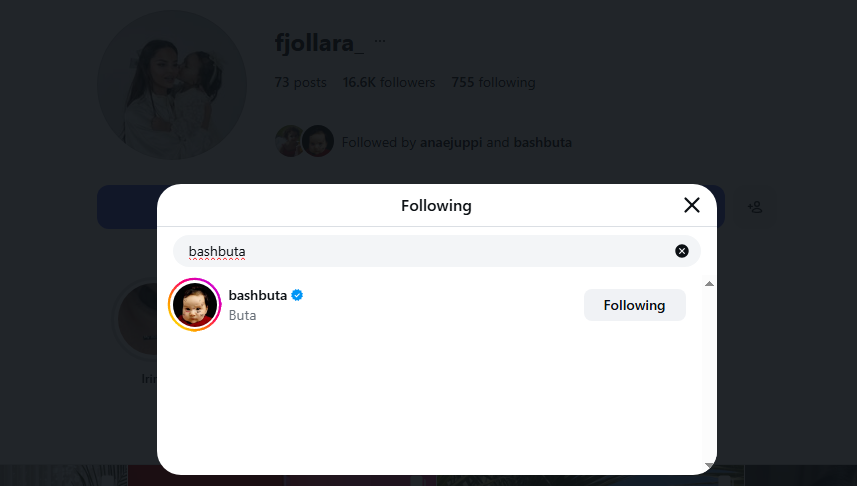Click the scrollbar up arrow in the list

709,284
